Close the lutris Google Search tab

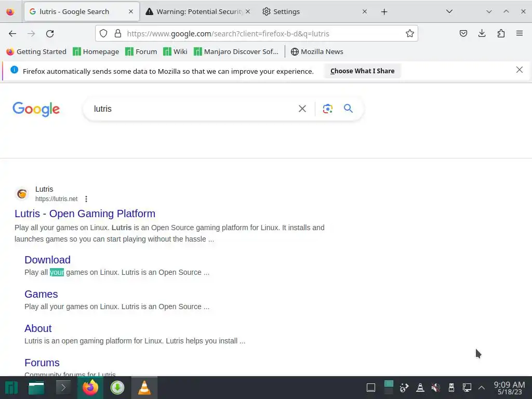pos(130,12)
